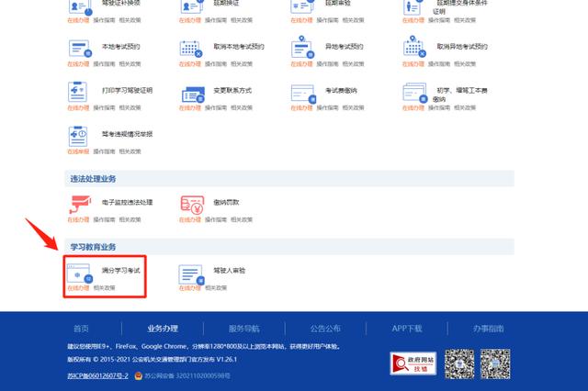Open 相关政策 under 驾驶人审验
This screenshot has height=391, width=588.
coord(216,288)
